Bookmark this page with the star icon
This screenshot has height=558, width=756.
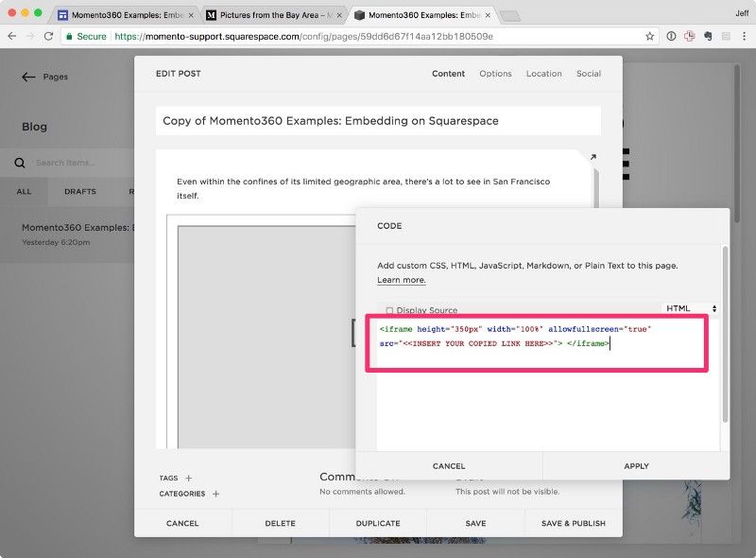click(649, 36)
